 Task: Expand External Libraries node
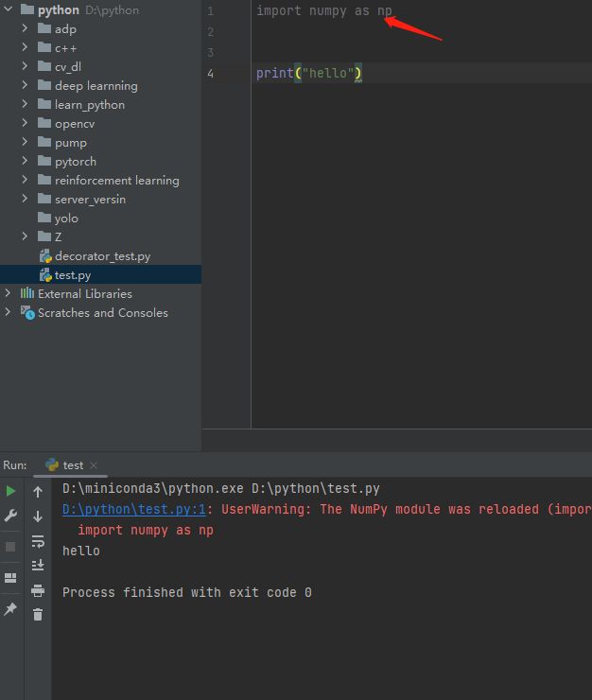coord(8,293)
